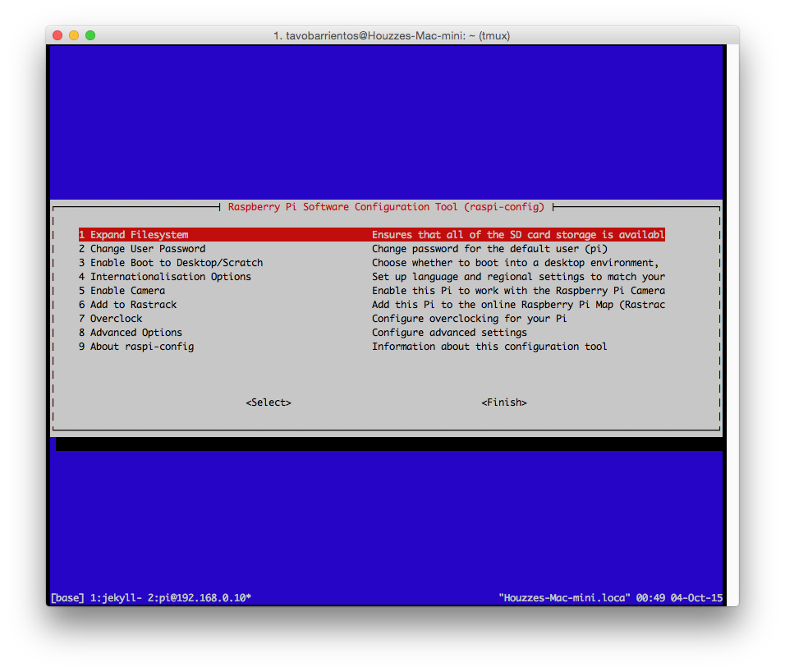Select the Expand Filesystem menu entry

point(371,235)
